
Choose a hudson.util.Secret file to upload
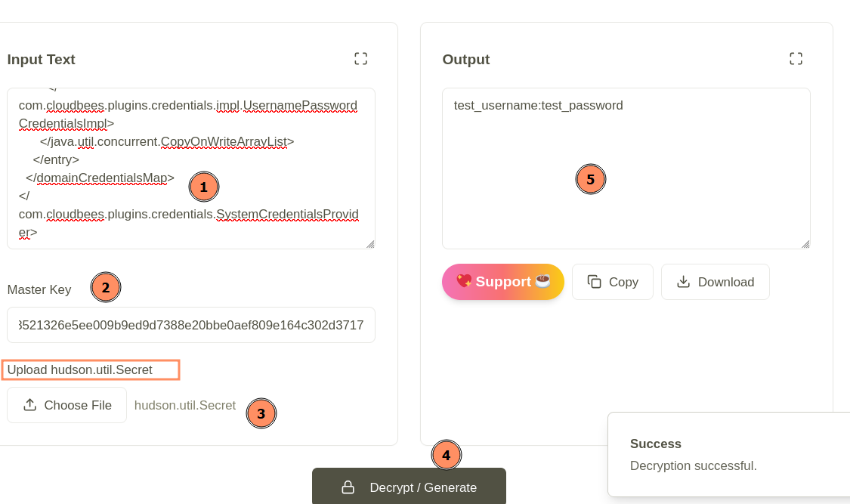coord(66,404)
